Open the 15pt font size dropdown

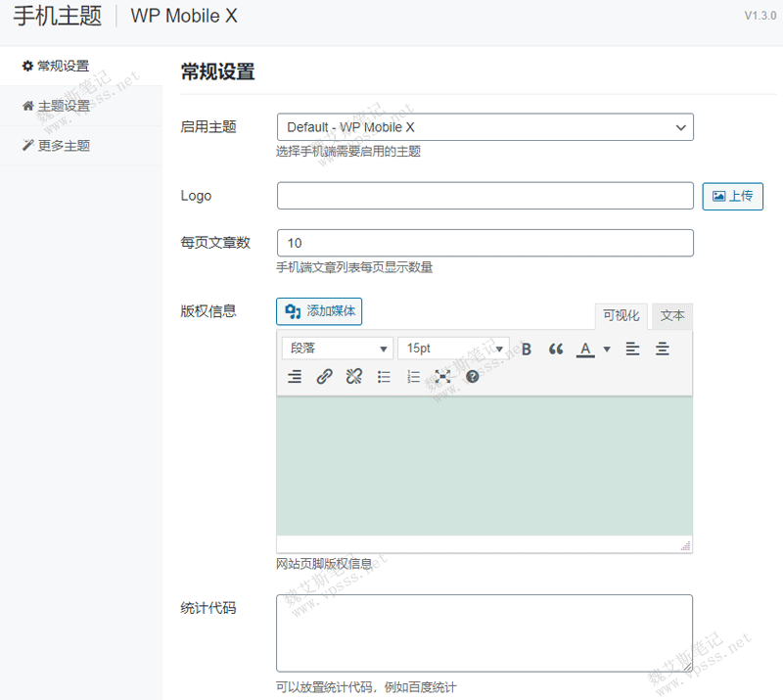point(453,349)
